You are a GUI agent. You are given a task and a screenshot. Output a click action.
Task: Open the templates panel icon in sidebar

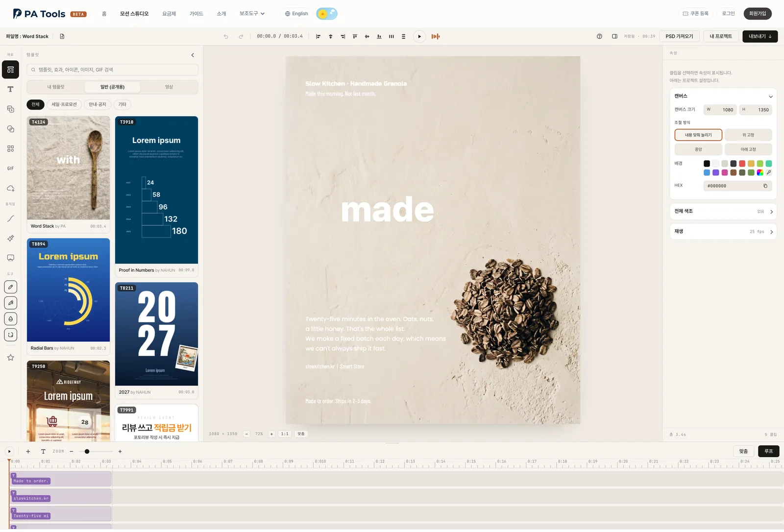[x=10, y=70]
